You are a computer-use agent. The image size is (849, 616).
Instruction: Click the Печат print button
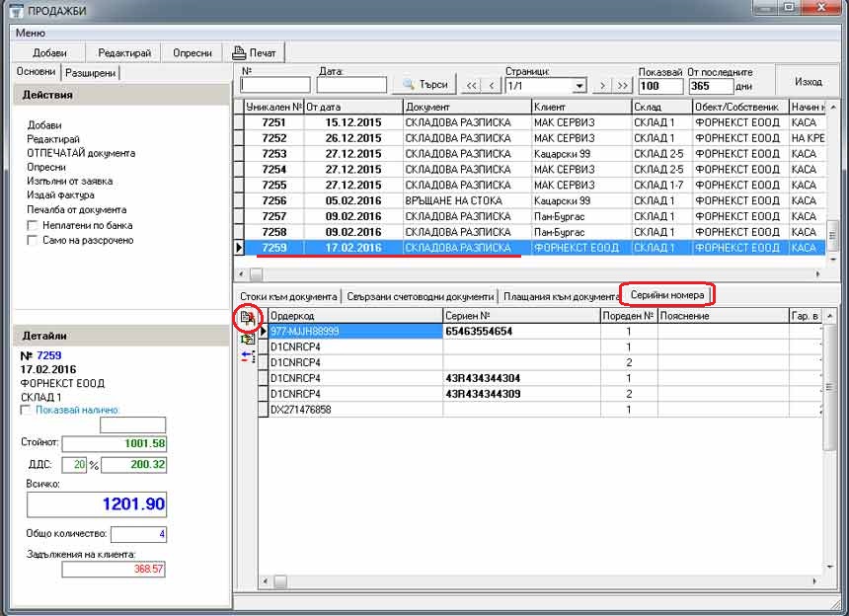pyautogui.click(x=254, y=53)
